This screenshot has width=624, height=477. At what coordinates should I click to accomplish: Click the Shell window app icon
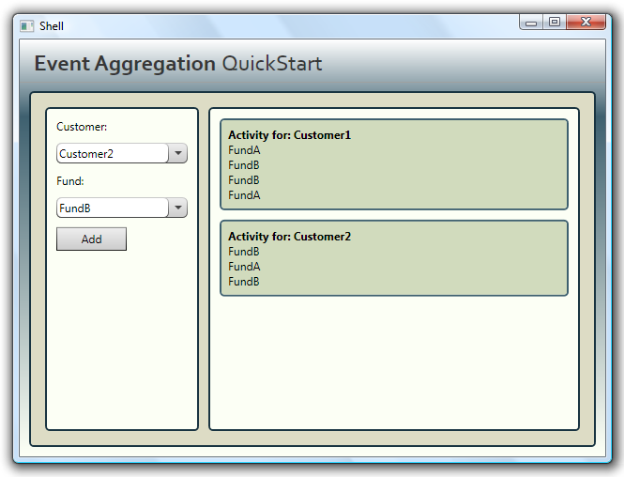[x=27, y=26]
